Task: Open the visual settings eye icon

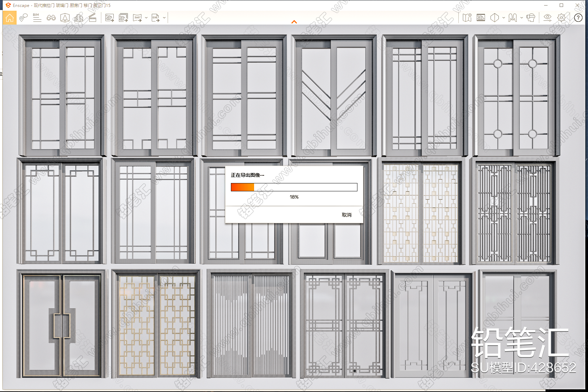Action: [x=548, y=18]
